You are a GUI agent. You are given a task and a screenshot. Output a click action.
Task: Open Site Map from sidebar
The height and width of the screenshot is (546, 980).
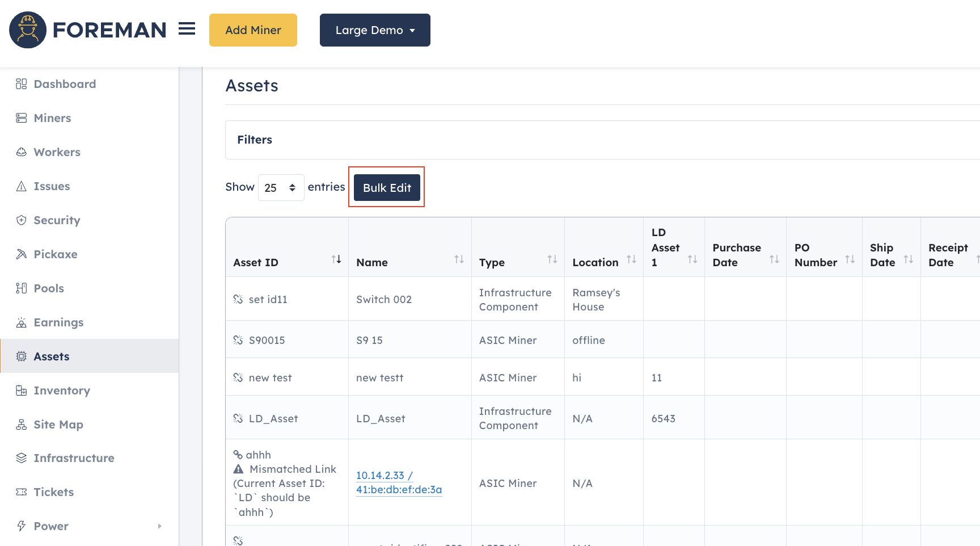[58, 425]
